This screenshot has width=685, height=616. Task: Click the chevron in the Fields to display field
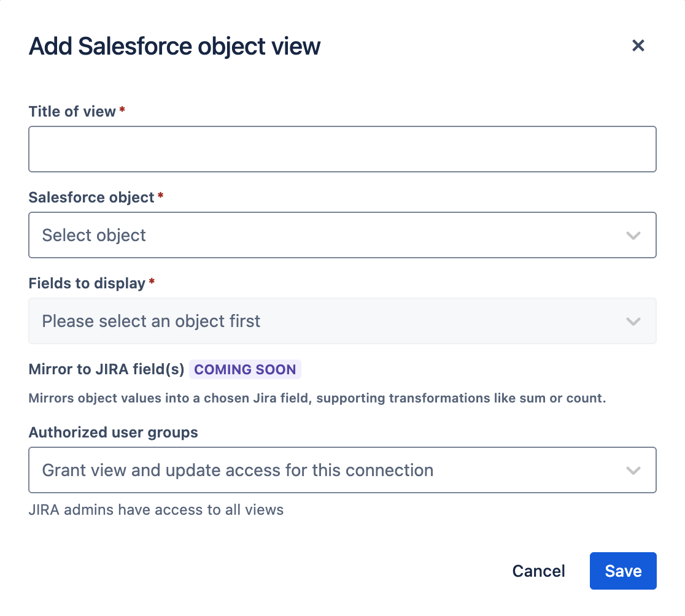pos(633,321)
